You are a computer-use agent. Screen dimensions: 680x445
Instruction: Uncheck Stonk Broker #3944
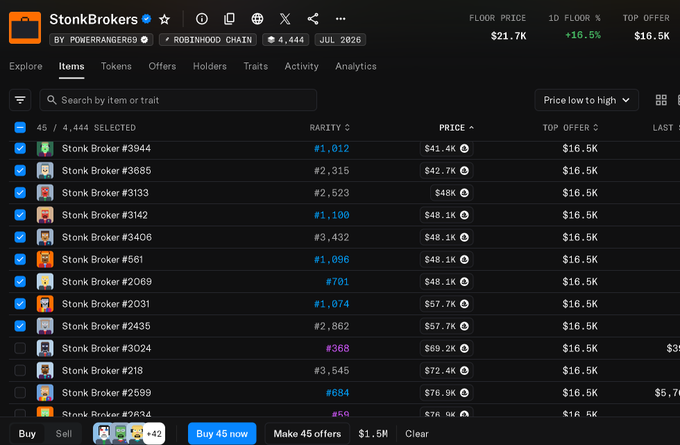(20, 148)
